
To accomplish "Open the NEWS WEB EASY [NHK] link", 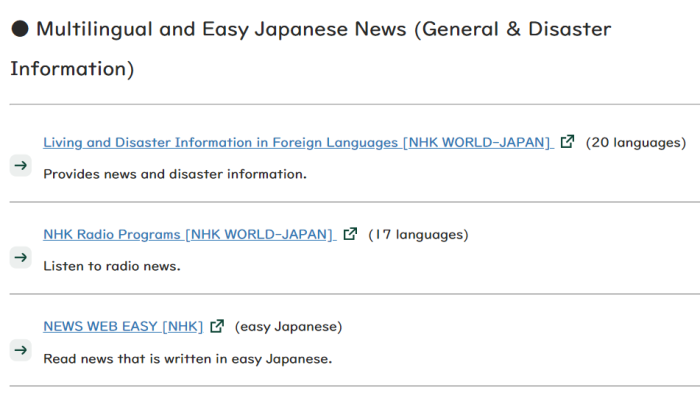I will (x=123, y=326).
